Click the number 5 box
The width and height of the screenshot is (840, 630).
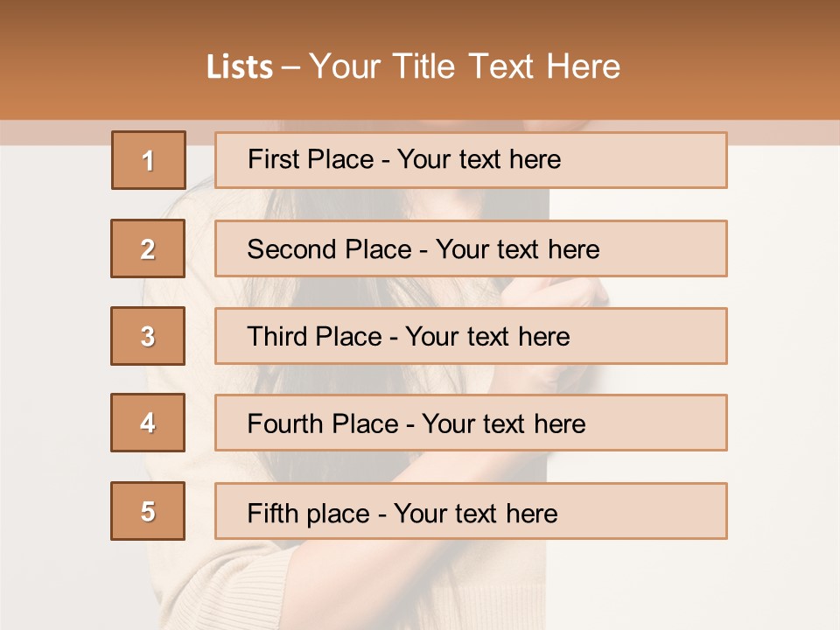tap(148, 511)
